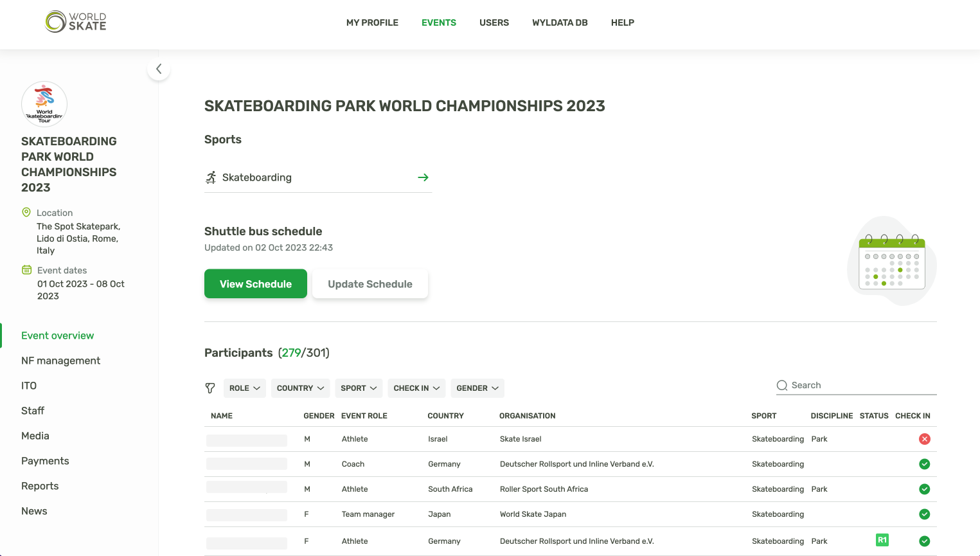Click the participants filter funnel icon
Screen dimensions: 980x556
tap(210, 388)
